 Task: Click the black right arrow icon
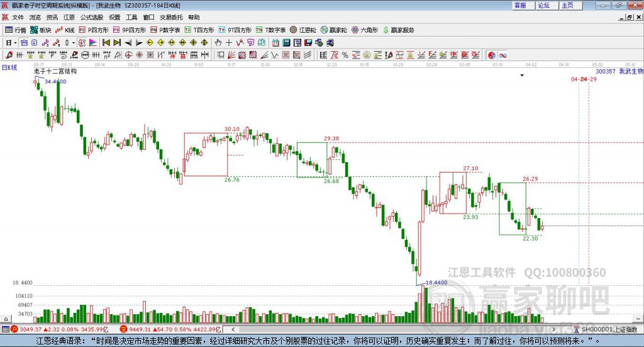(x=139, y=42)
